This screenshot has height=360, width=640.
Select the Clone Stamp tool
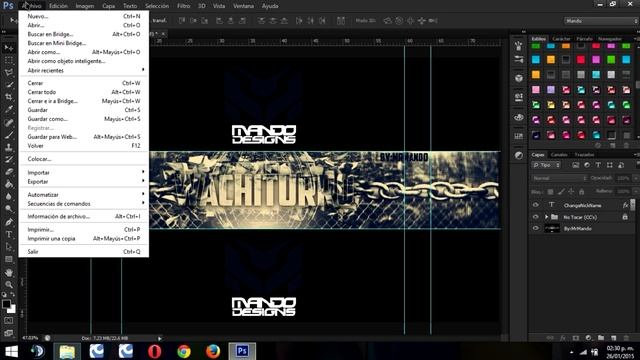point(9,147)
